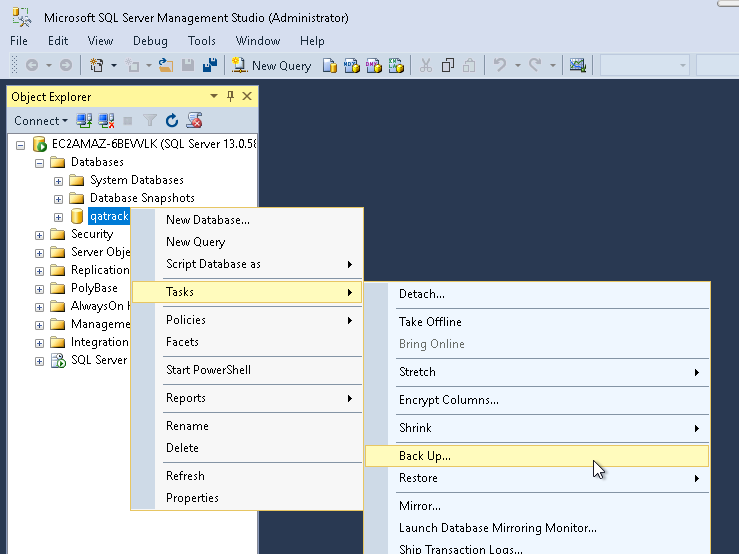Click the Copy icon in toolbar
This screenshot has height=554, width=739.
[x=448, y=66]
